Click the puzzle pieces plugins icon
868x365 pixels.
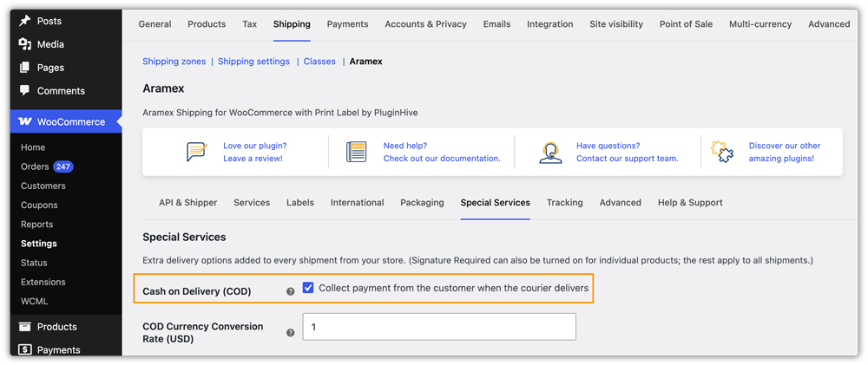(x=722, y=152)
